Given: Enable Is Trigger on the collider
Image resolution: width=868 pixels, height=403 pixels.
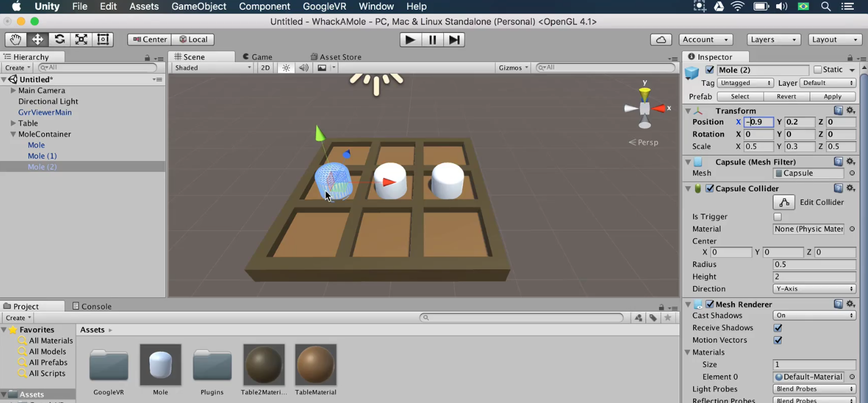Looking at the screenshot, I should 777,216.
